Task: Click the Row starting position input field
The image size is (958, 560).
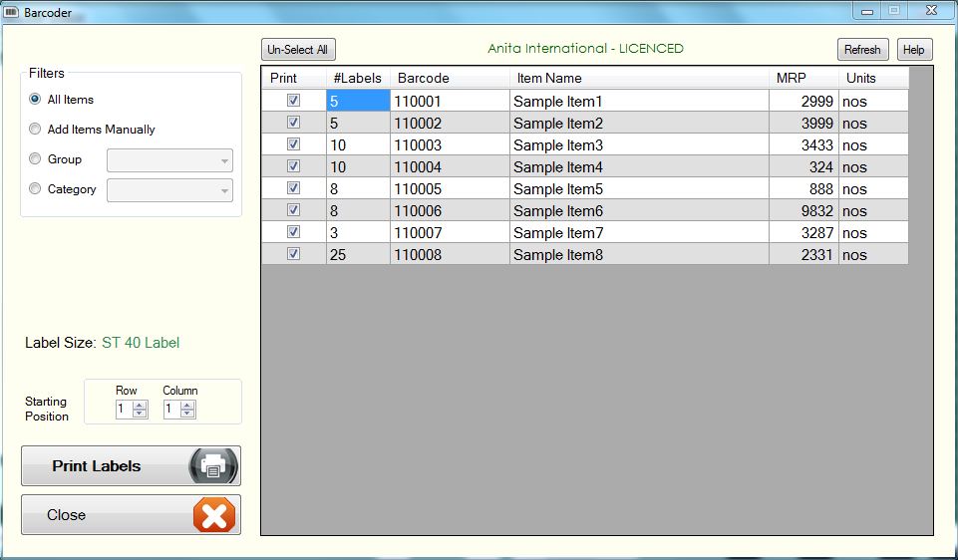Action: point(125,410)
